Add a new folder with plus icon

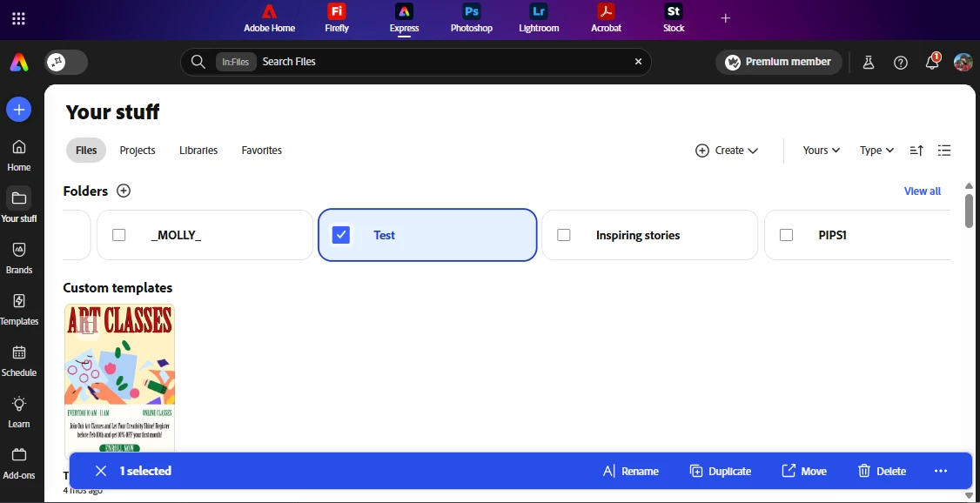(x=124, y=191)
